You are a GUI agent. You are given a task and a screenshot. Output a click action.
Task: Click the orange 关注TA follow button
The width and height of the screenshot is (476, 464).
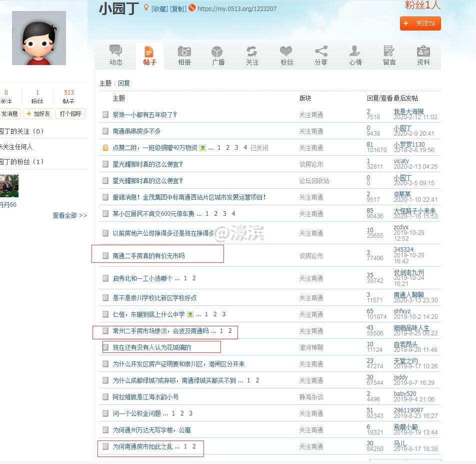(x=420, y=23)
